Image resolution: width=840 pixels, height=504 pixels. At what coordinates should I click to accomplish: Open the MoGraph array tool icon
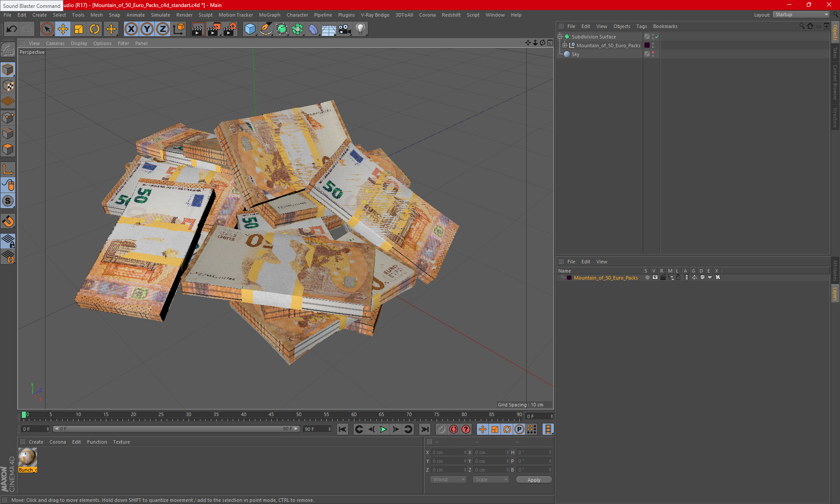coord(297,29)
